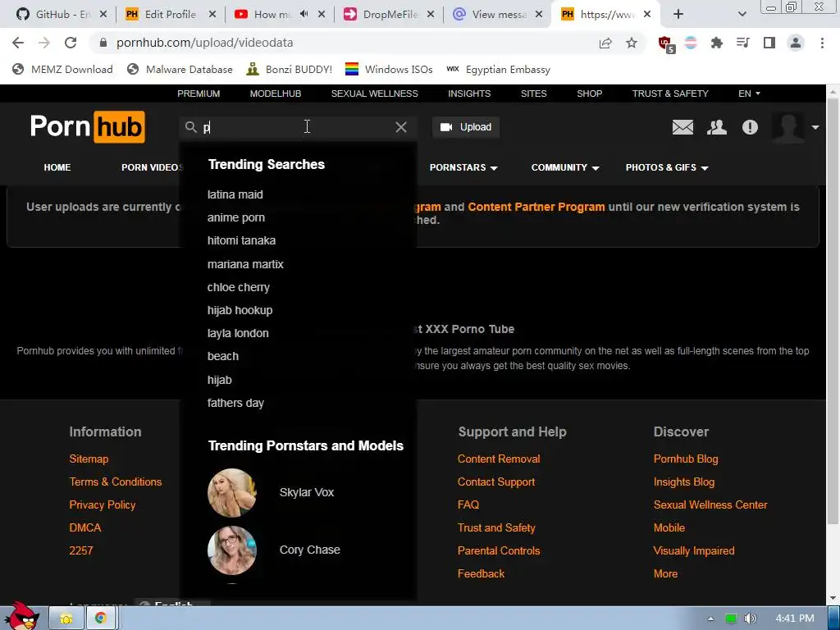The height and width of the screenshot is (630, 840).
Task: Toggle the browser side panel icon
Action: coord(769,43)
